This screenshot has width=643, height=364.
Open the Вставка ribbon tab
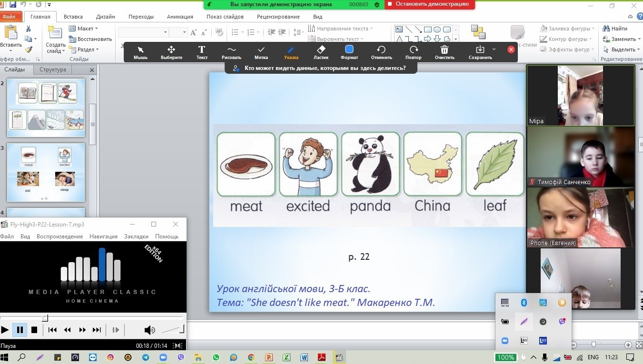tap(73, 17)
